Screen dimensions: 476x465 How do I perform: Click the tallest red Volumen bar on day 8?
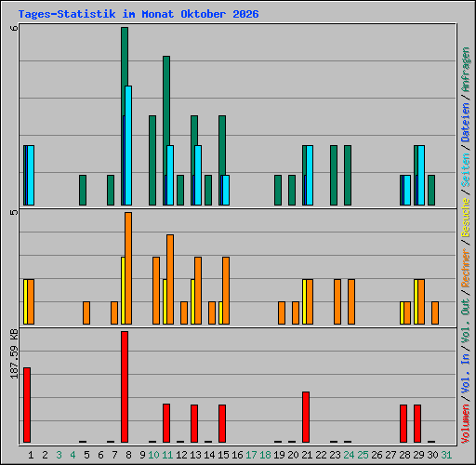click(x=125, y=387)
